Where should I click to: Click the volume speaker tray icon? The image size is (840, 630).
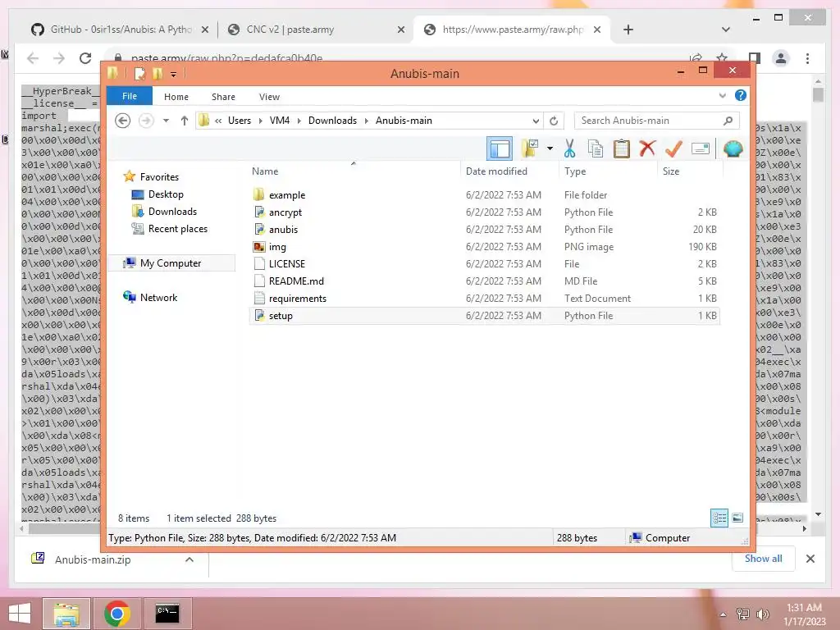(762, 614)
